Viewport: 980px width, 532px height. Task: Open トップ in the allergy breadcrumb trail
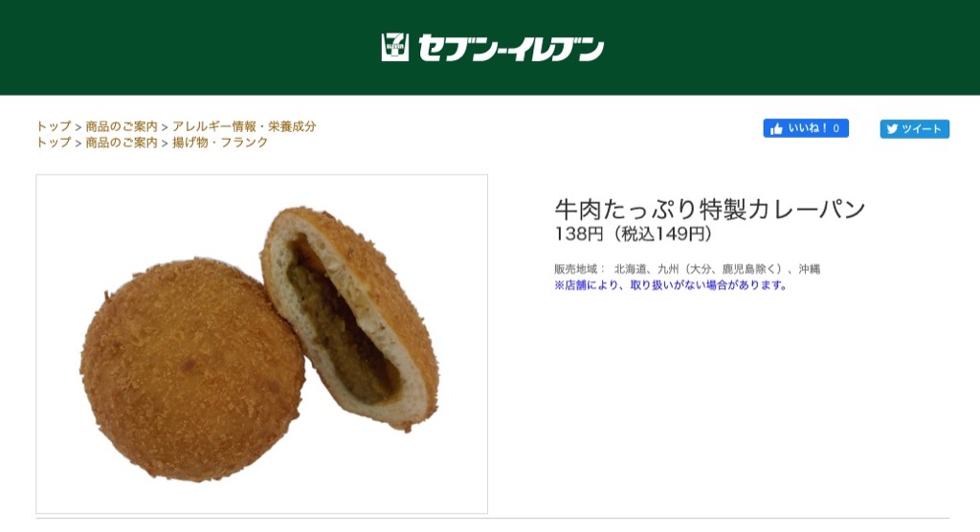[x=54, y=126]
